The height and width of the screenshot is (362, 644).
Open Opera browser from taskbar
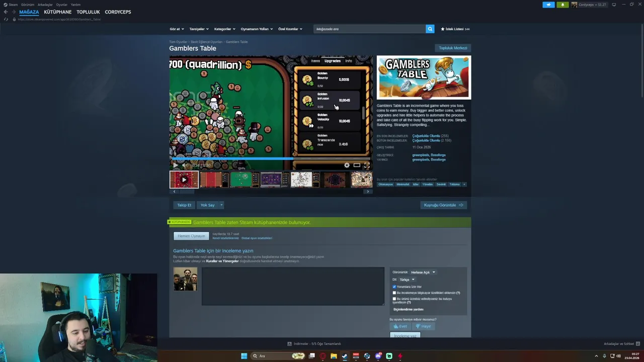pyautogui.click(x=323, y=356)
